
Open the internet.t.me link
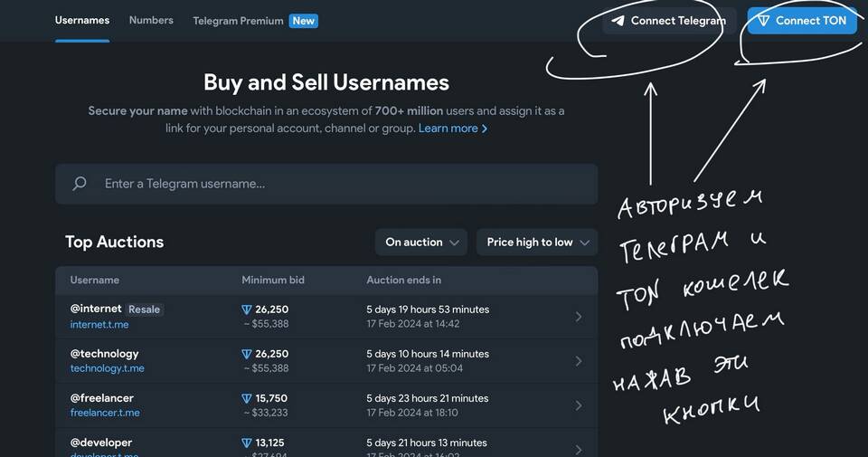99,324
